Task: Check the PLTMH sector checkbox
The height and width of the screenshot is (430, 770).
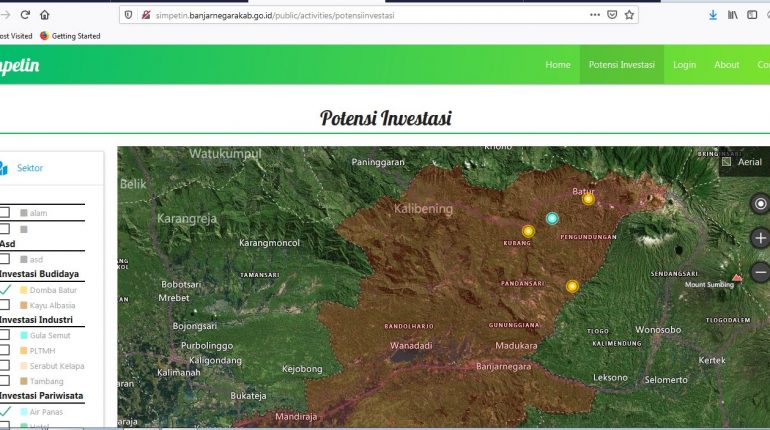Action: click(5, 350)
